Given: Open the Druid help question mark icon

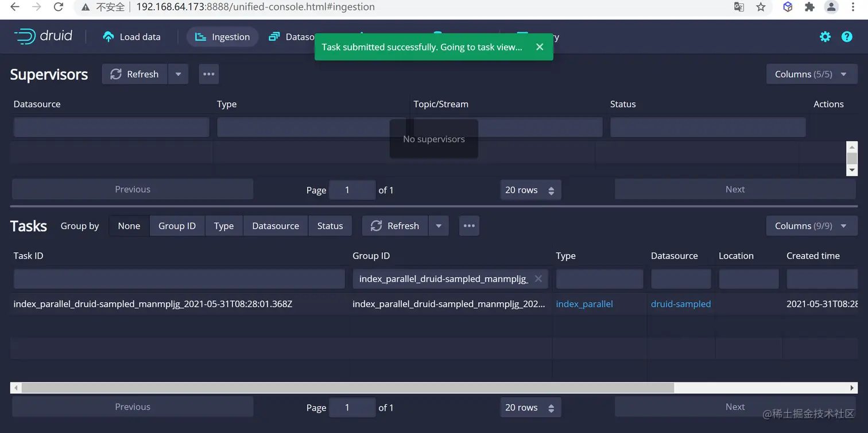Looking at the screenshot, I should point(847,37).
